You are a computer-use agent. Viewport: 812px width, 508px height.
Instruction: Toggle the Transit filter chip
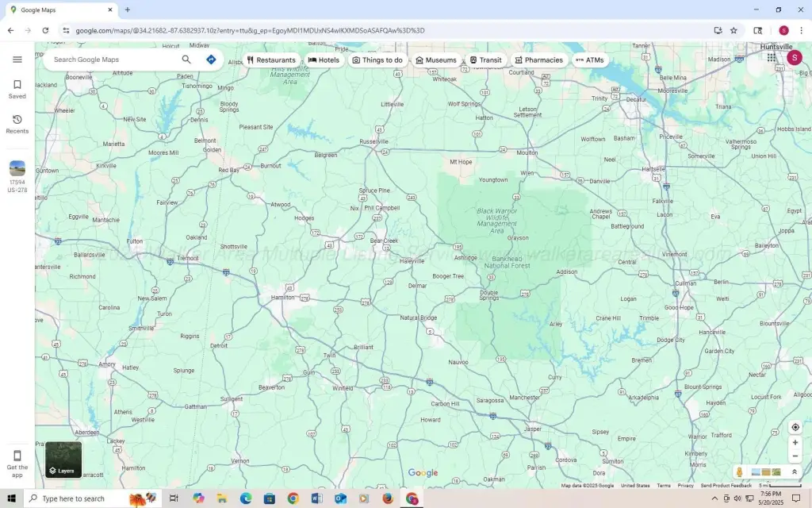(x=485, y=60)
